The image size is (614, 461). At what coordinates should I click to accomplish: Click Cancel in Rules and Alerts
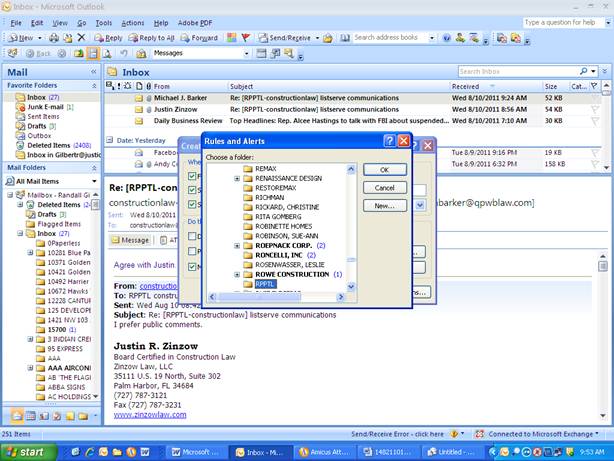pos(385,188)
